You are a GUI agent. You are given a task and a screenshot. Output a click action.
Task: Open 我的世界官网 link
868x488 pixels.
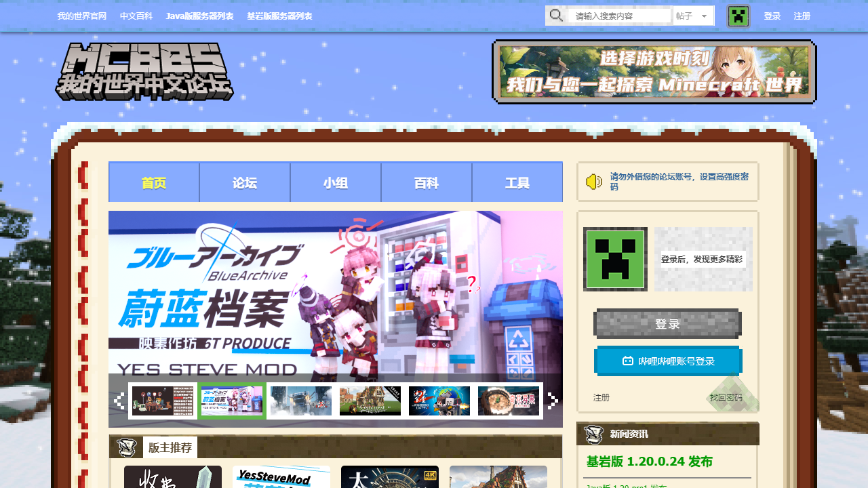(82, 16)
